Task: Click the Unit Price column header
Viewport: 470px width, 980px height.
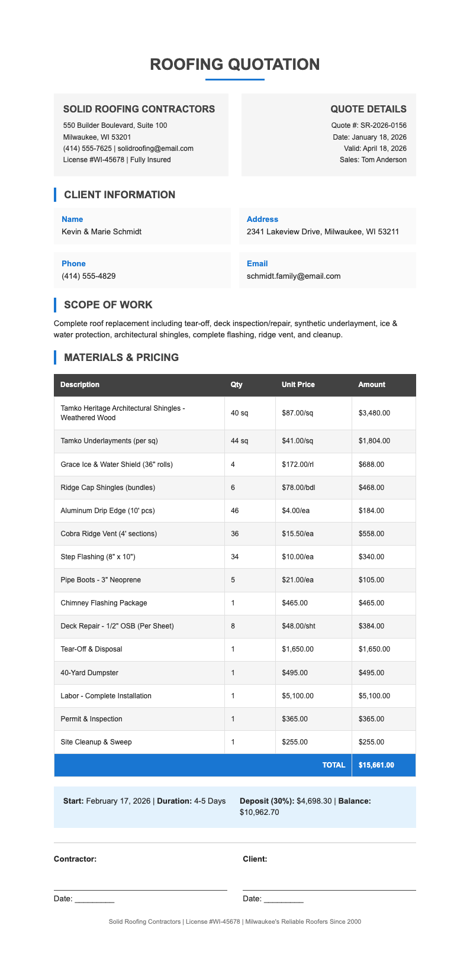Action: [x=298, y=385]
